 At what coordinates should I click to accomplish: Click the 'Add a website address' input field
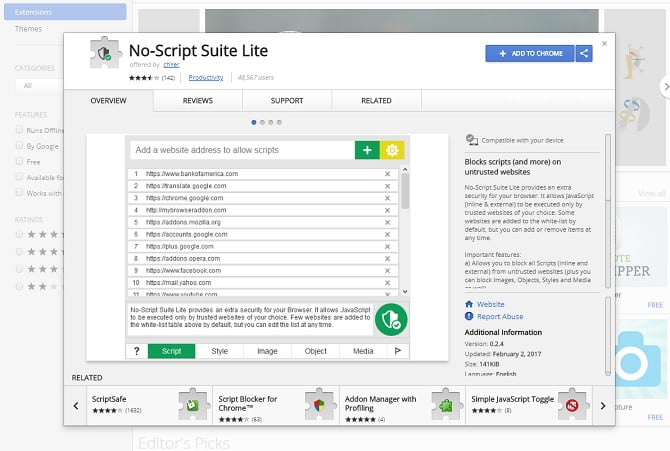pyautogui.click(x=242, y=150)
